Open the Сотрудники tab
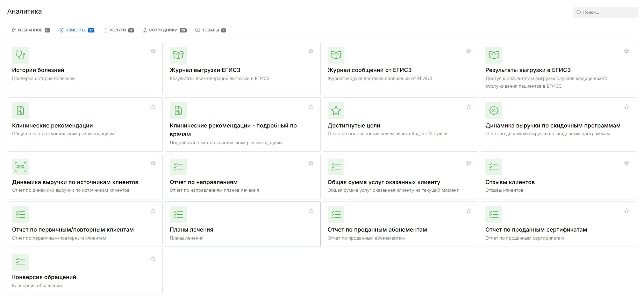644x300 pixels. point(164,30)
